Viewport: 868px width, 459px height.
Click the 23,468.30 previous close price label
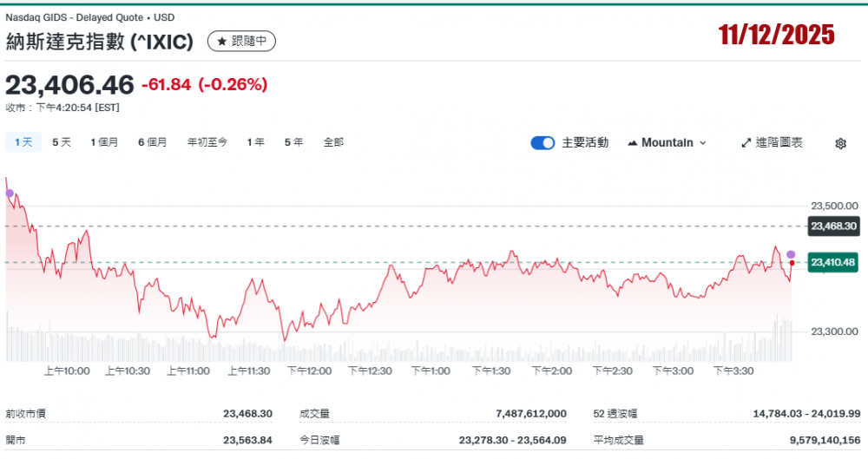(833, 226)
